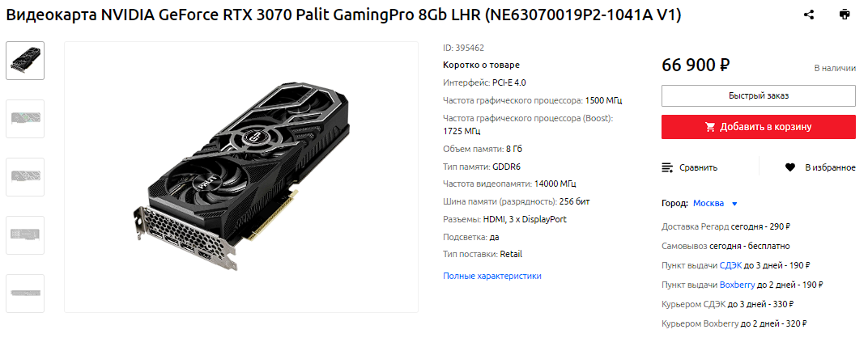The width and height of the screenshot is (868, 338).
Task: Click the print icon at top right
Action: (845, 15)
